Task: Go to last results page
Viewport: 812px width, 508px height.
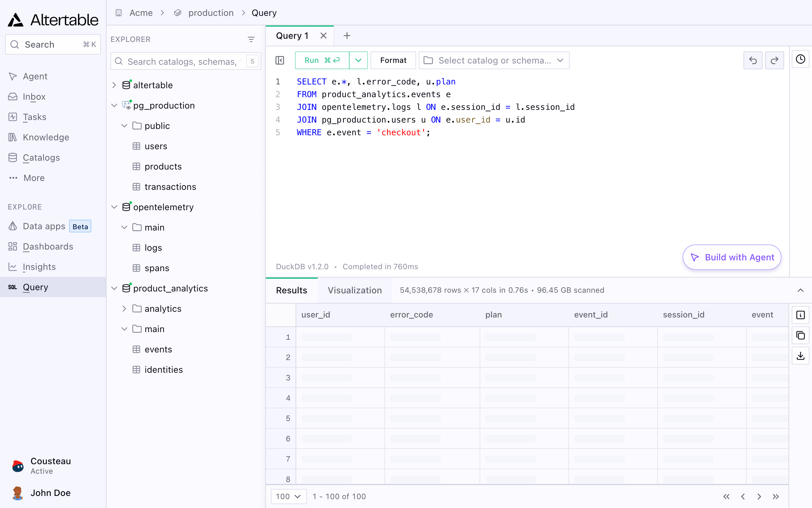Action: 776,497
